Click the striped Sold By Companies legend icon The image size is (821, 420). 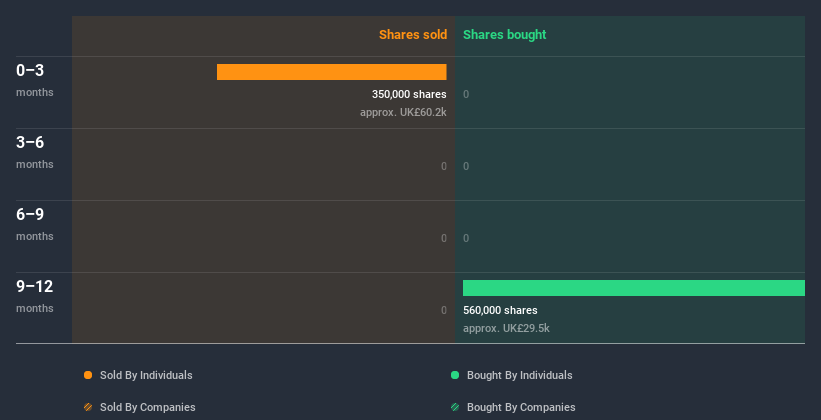tap(88, 407)
